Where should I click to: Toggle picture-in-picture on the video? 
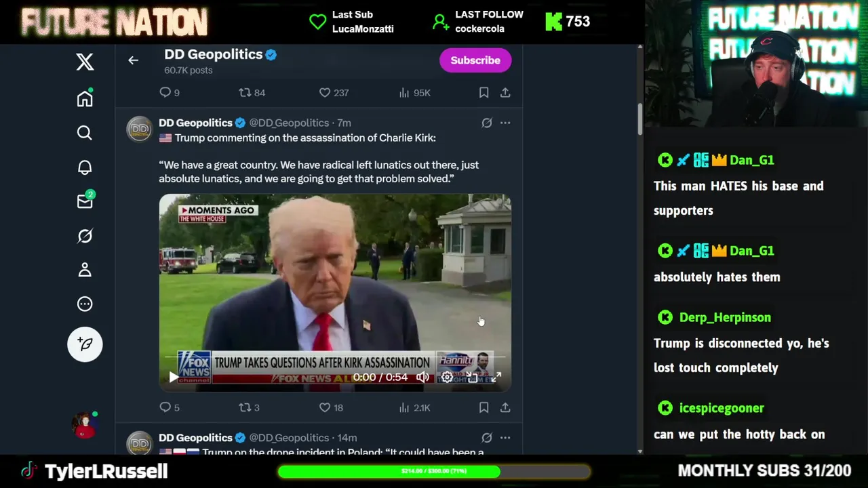tap(472, 377)
